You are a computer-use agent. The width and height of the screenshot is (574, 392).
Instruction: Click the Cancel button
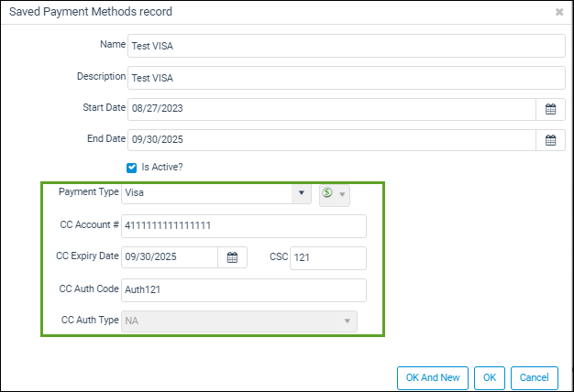click(x=534, y=377)
